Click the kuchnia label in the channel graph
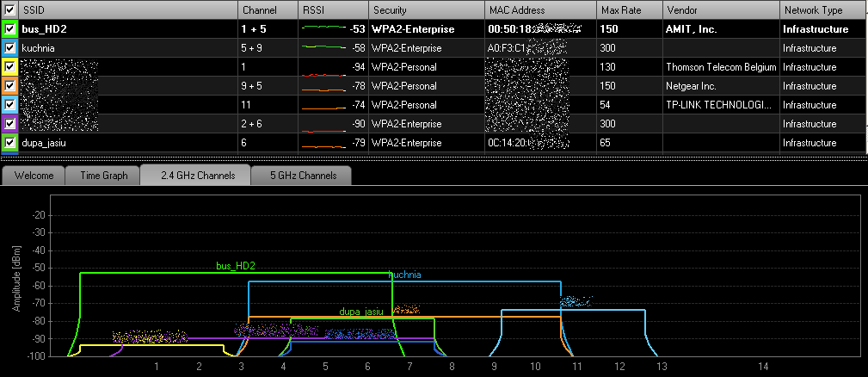Screen dimensions: 868x377 coord(404,275)
